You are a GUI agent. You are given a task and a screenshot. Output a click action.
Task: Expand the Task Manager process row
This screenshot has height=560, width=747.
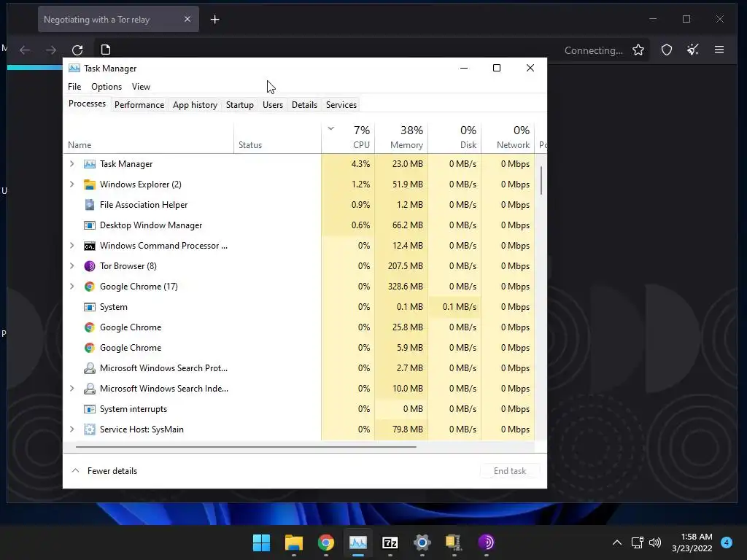pyautogui.click(x=72, y=164)
